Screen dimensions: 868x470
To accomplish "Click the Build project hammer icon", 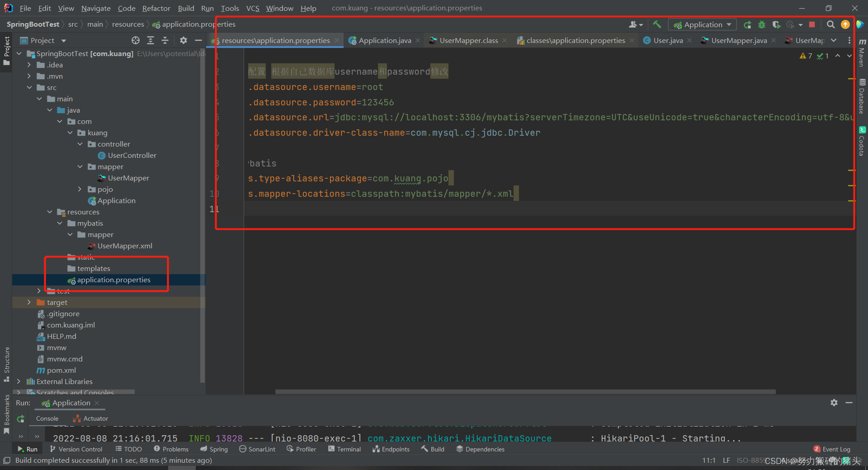I will click(x=657, y=24).
